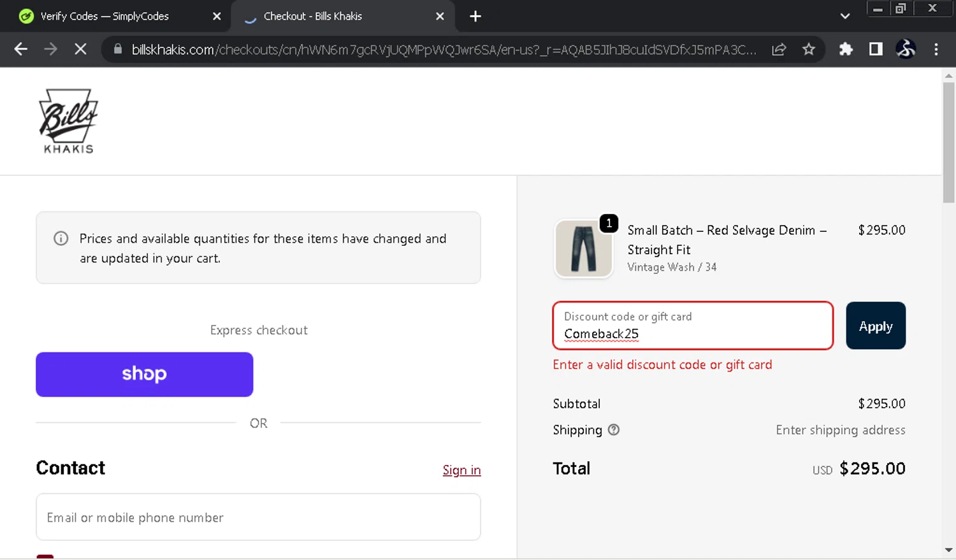Open the browser profile avatar
The image size is (956, 560).
click(x=906, y=49)
